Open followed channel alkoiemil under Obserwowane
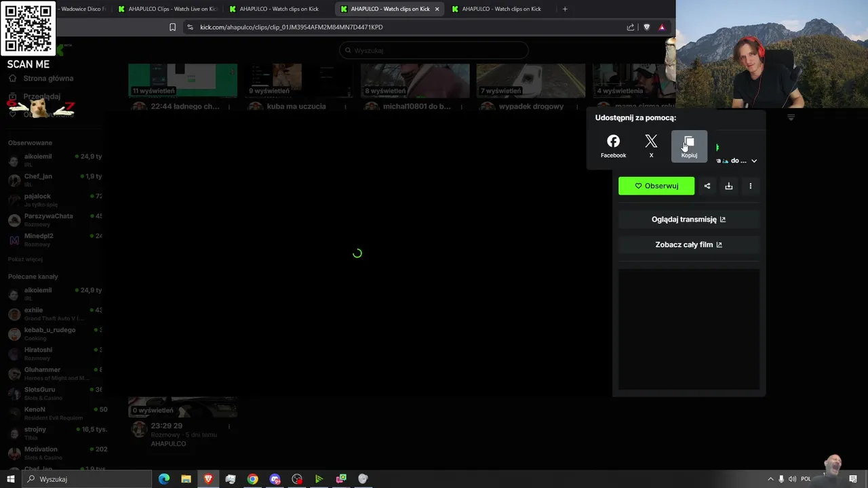The width and height of the screenshot is (868, 488). pos(54,161)
